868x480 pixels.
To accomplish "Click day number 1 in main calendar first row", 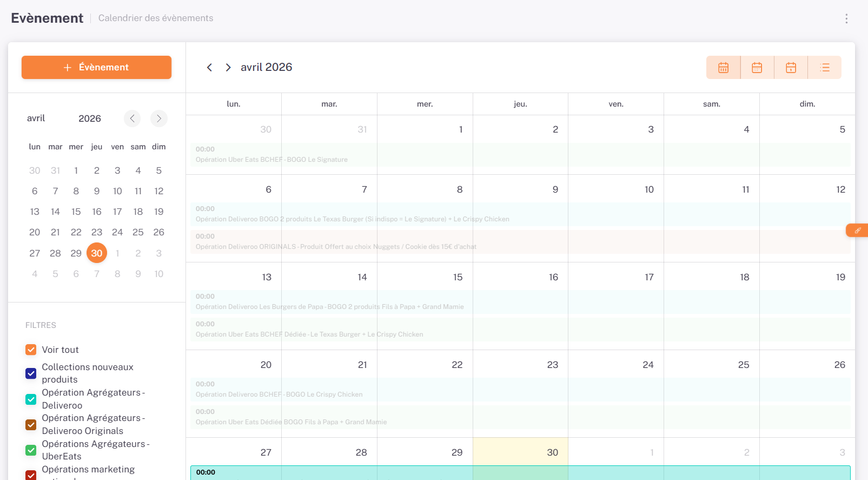I will 461,129.
